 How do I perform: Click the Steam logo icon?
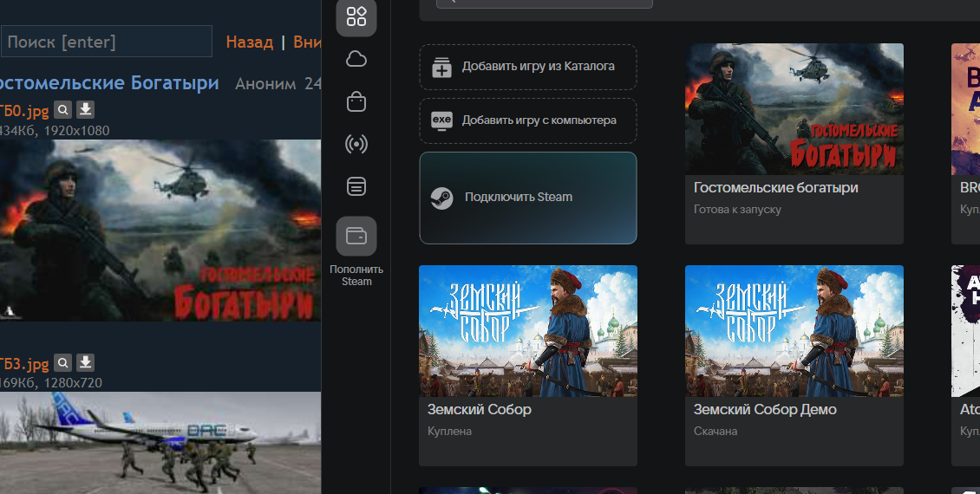(x=442, y=198)
